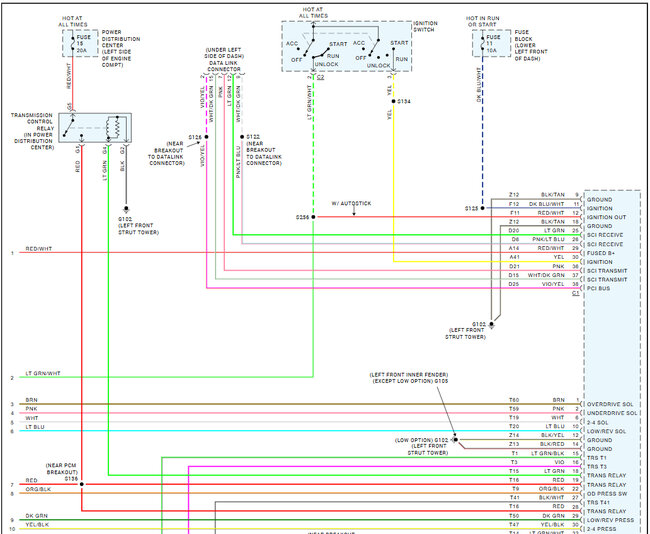
Task: Click the TRS T41 pin label
Action: tap(598, 502)
